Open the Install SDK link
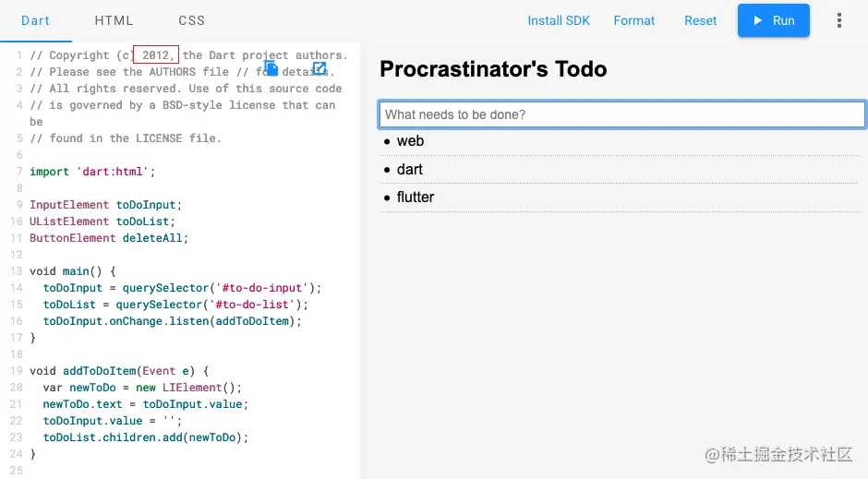 coord(559,20)
